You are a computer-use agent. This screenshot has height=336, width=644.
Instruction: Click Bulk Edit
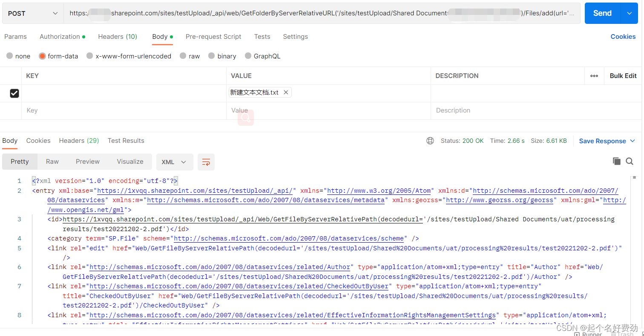point(623,76)
